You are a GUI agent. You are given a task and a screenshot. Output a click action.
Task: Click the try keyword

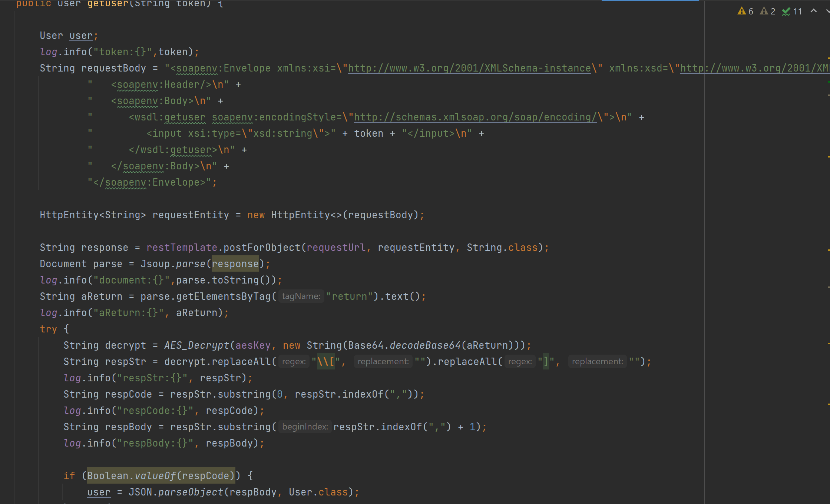(x=49, y=329)
